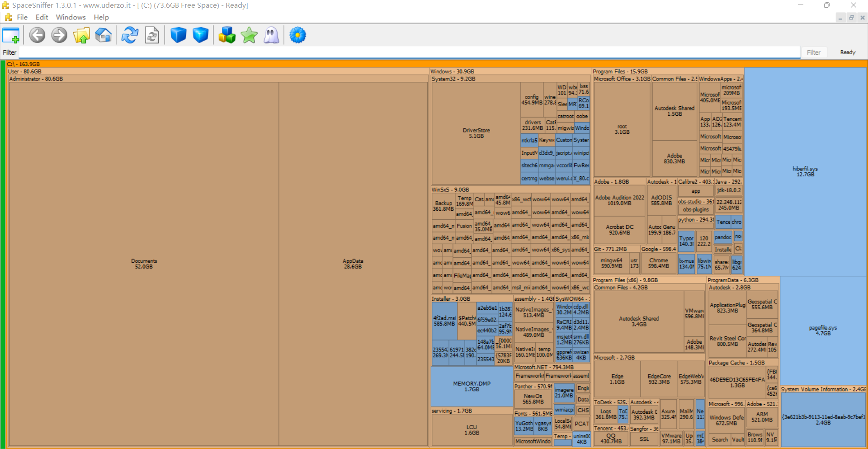Click the Filter button on the right
The width and height of the screenshot is (868, 449).
(814, 52)
